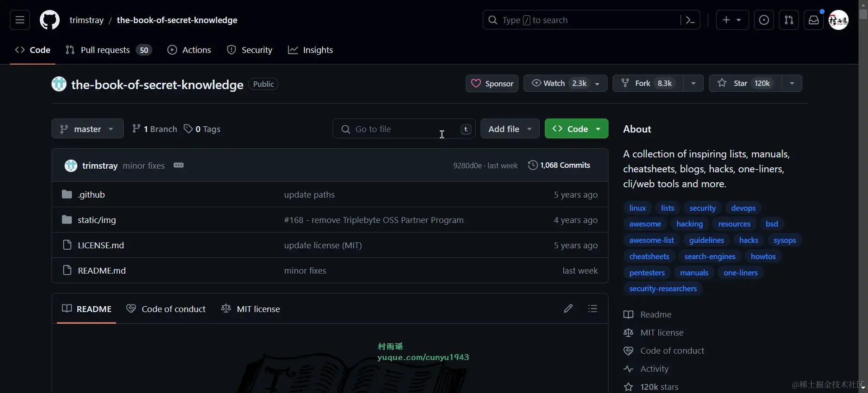Open Code of conduct sidebar link
Viewport: 868px width, 393px height.
pyautogui.click(x=664, y=350)
